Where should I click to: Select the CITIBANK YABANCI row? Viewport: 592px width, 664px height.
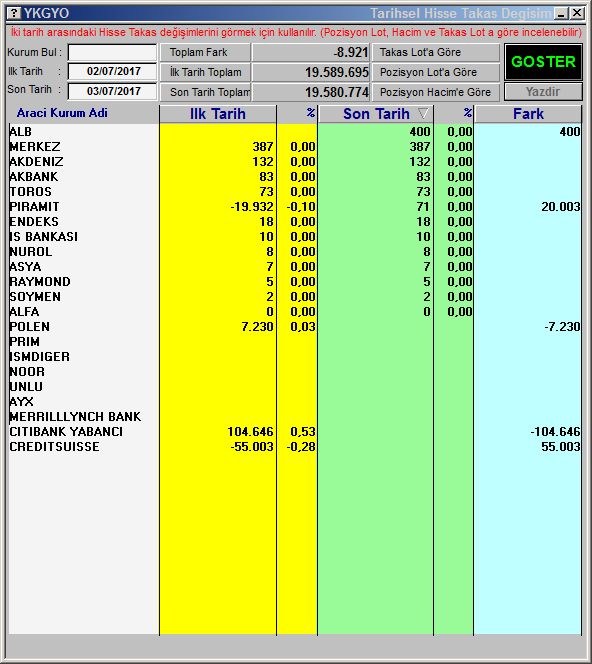point(295,432)
